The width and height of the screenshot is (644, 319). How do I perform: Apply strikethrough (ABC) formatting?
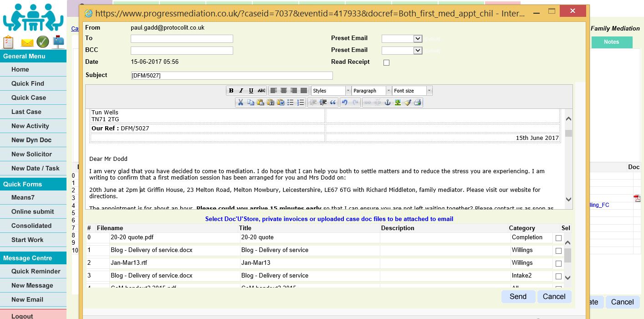261,91
